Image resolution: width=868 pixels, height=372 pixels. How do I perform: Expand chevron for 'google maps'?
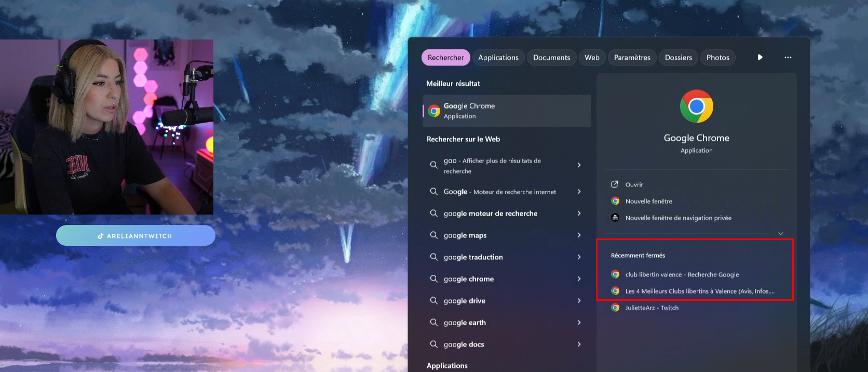[579, 235]
